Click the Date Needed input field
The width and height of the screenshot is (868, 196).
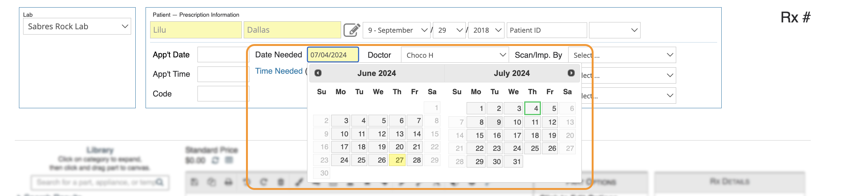pos(333,55)
